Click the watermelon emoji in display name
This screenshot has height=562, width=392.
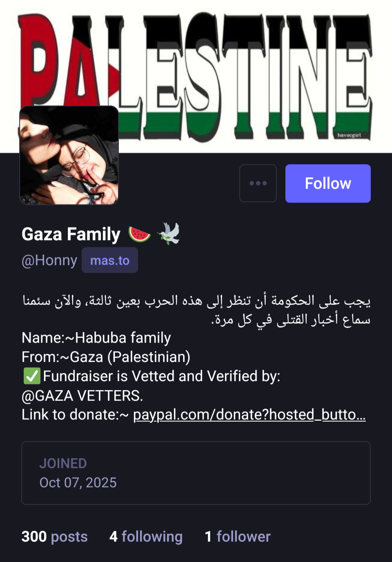coord(139,234)
